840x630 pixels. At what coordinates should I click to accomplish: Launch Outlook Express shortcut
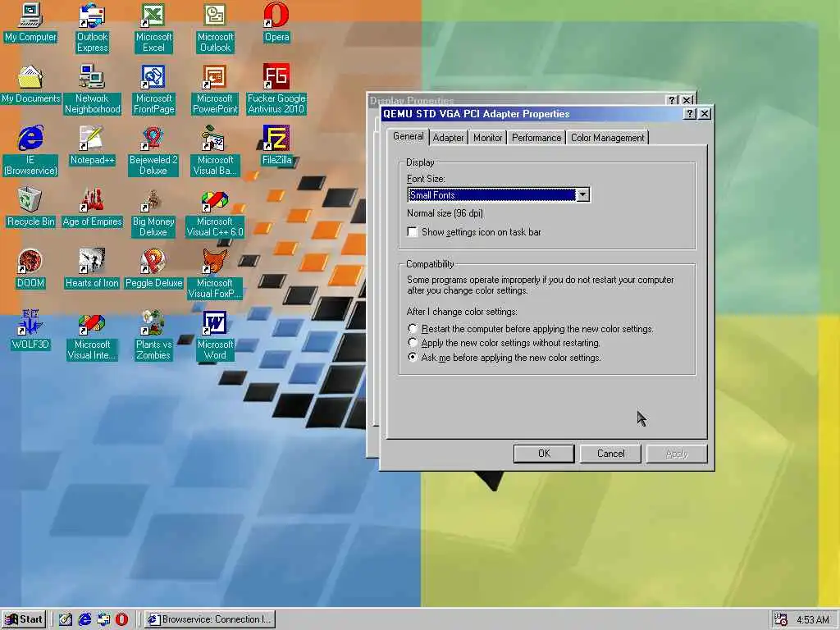(x=92, y=28)
